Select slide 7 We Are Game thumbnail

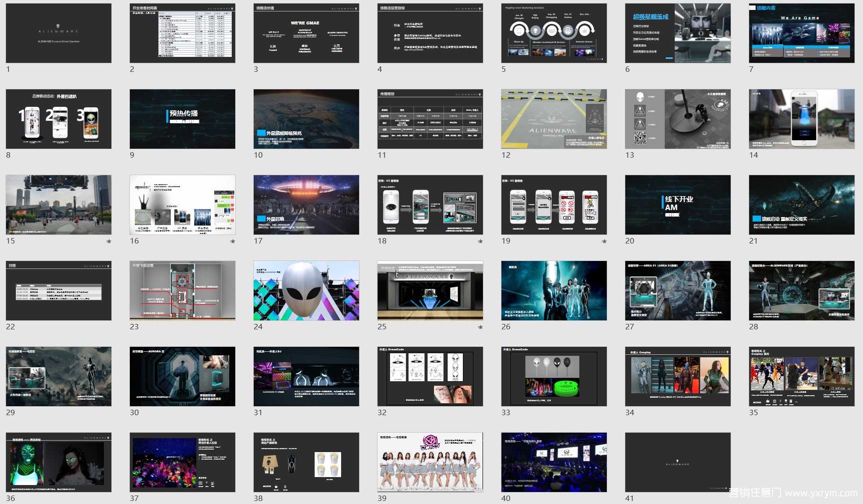[x=802, y=33]
